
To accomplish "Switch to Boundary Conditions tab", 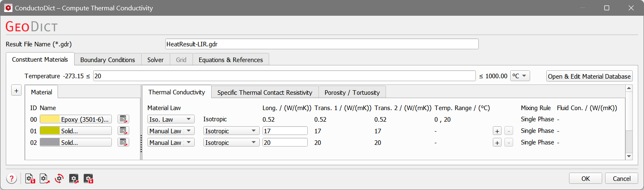I will click(108, 60).
